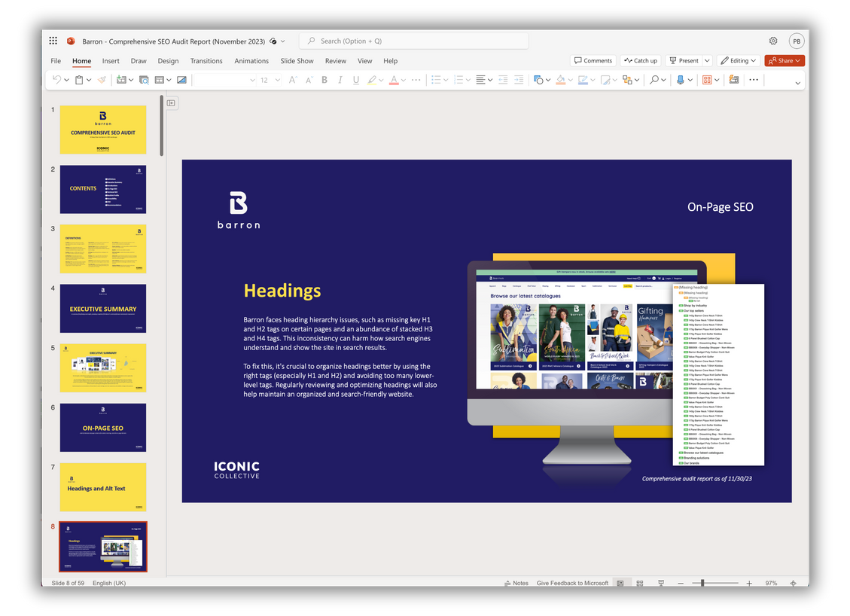Click the slide panel vertical scrollbar

[162, 127]
